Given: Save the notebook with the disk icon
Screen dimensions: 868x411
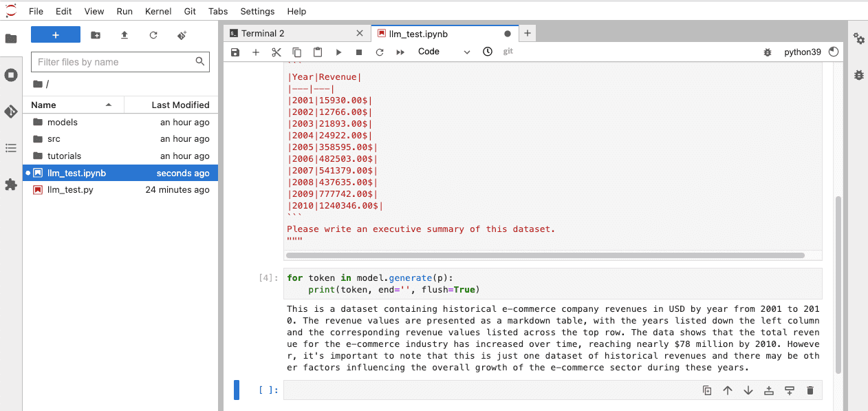Looking at the screenshot, I should point(235,52).
